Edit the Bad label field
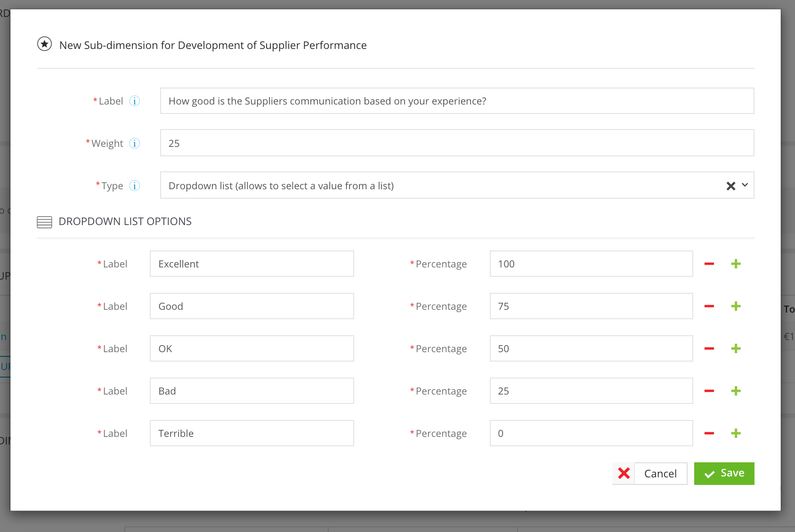This screenshot has width=795, height=532. click(252, 391)
